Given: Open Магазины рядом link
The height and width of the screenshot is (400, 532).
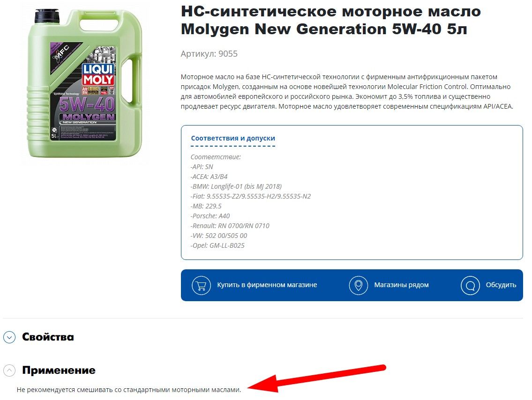Looking at the screenshot, I should click(401, 285).
